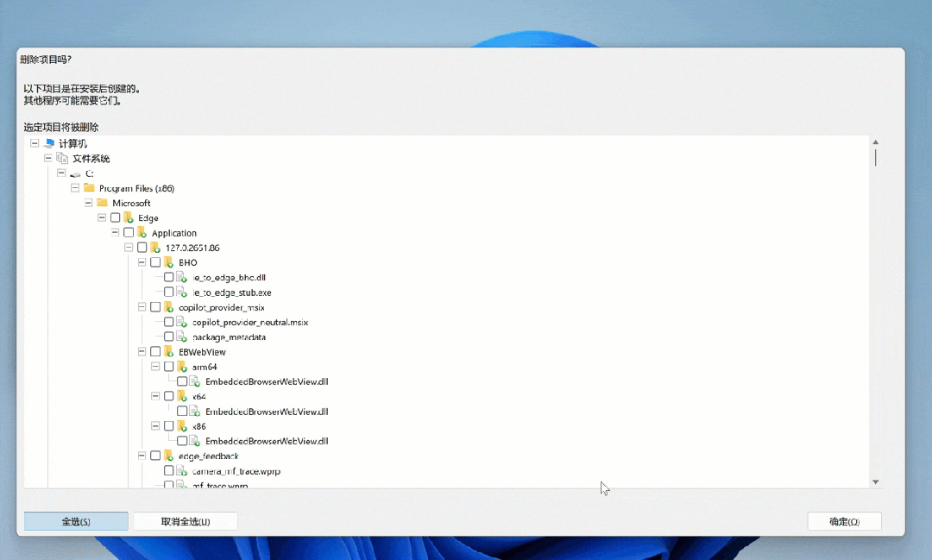This screenshot has width=932, height=560.
Task: Click the 计算机 computer icon
Action: pyautogui.click(x=49, y=143)
